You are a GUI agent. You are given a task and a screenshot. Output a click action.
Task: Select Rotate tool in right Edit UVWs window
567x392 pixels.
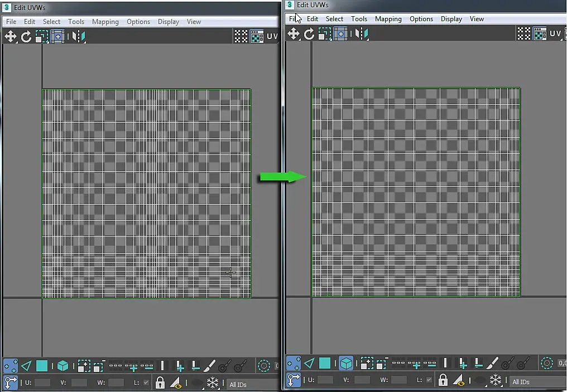tap(309, 34)
